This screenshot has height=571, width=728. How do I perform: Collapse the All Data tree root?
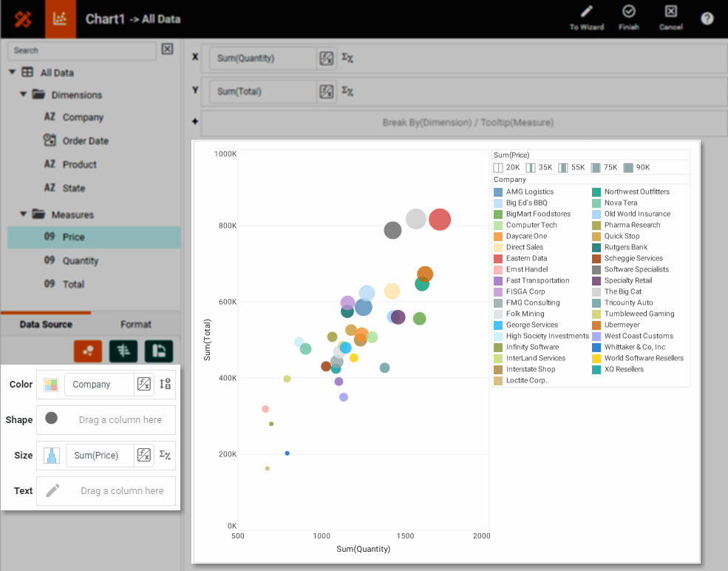[10, 72]
